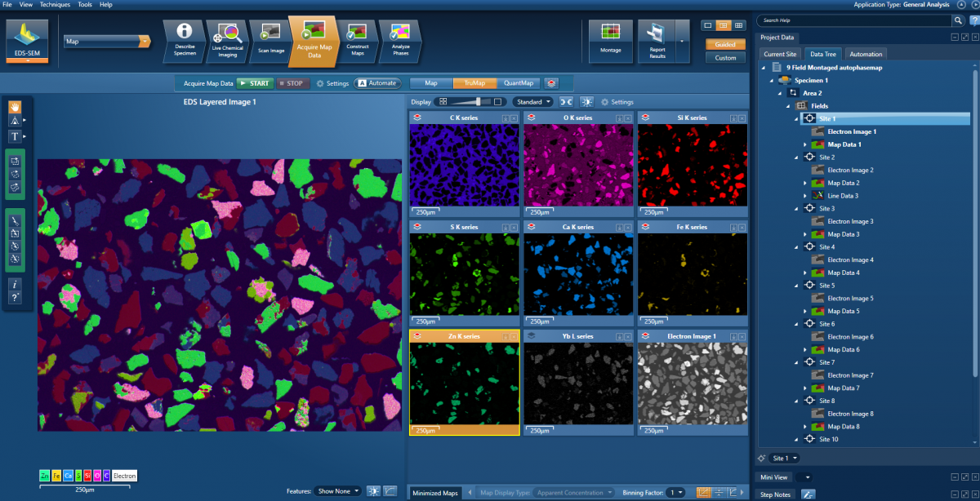Open the Features Show None dropdown

(338, 491)
